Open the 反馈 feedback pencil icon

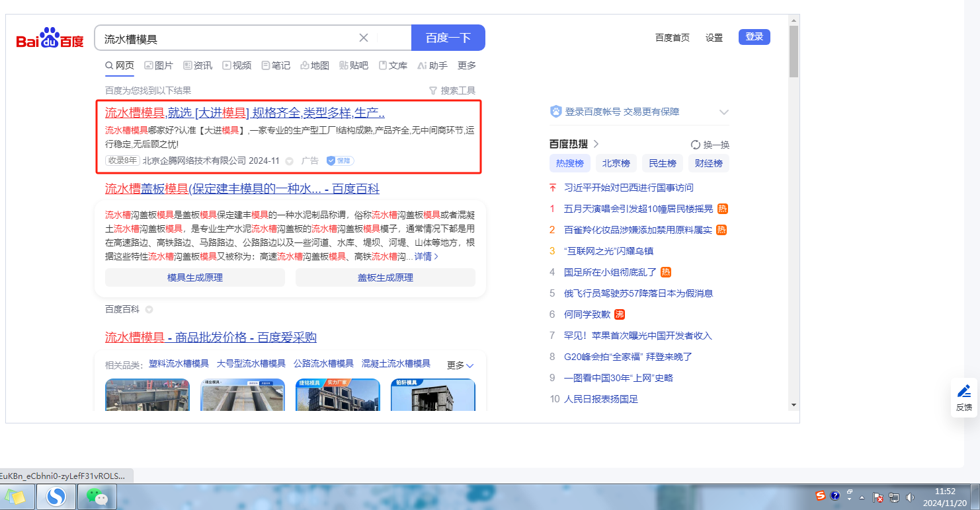point(964,391)
